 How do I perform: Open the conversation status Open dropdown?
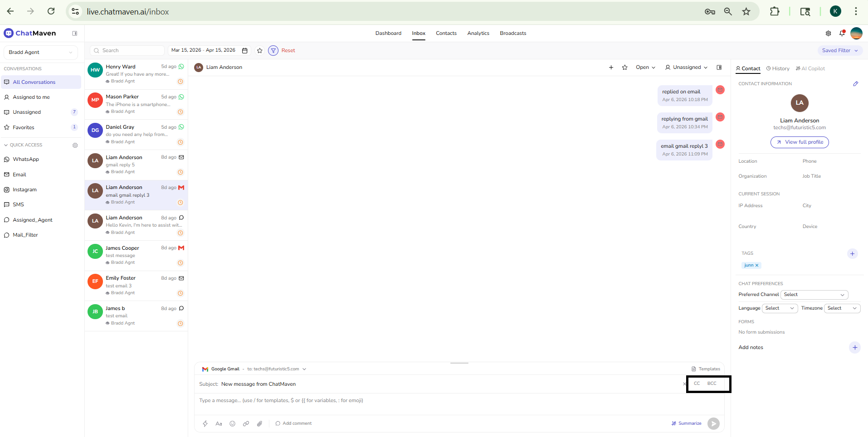[645, 67]
